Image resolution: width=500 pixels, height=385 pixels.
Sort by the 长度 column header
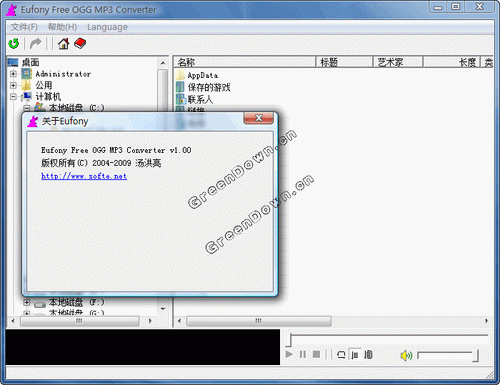click(x=452, y=62)
